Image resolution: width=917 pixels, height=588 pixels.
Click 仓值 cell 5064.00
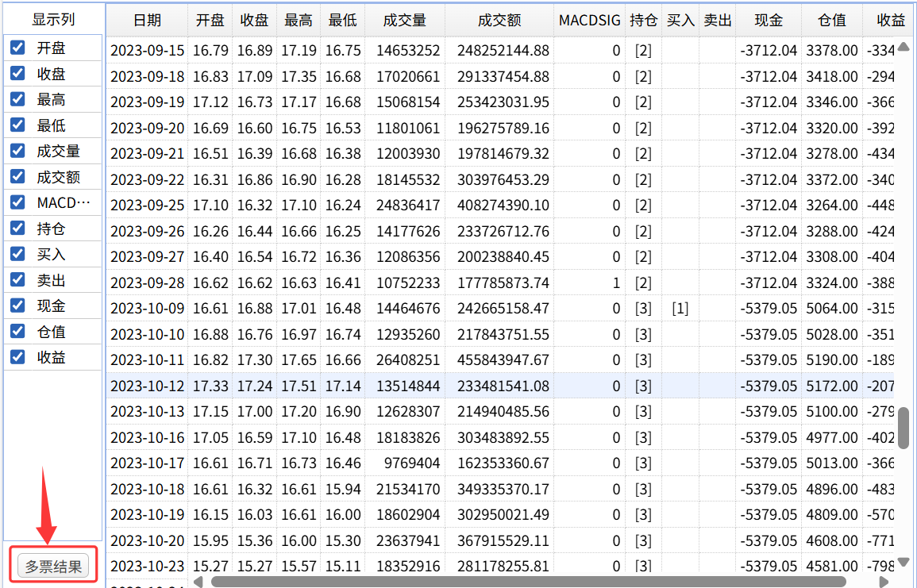pos(831,308)
